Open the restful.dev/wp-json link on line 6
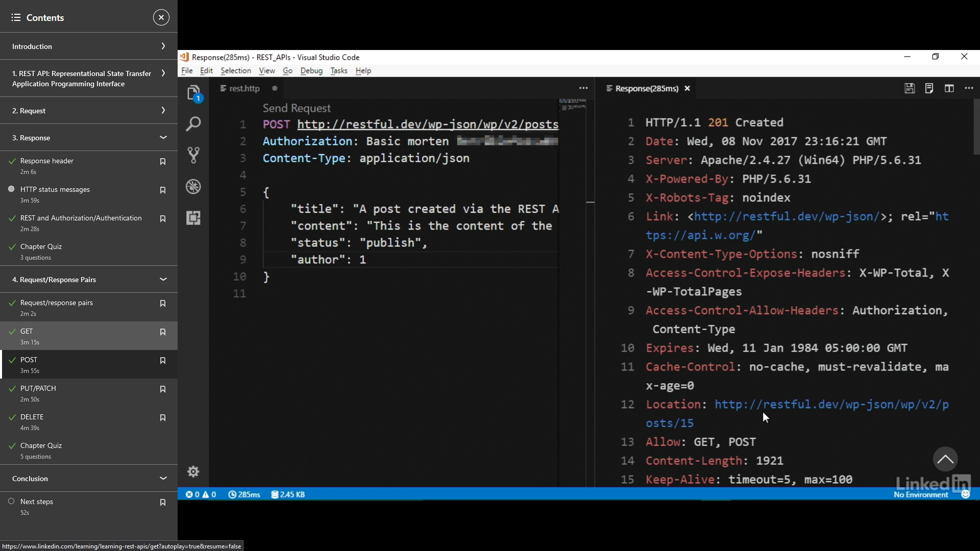980x551 pixels. tap(787, 216)
